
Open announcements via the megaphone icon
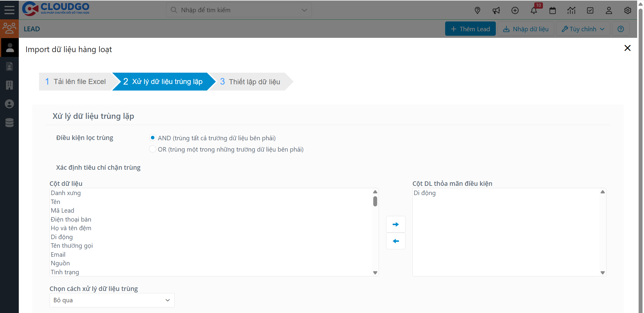(x=496, y=10)
